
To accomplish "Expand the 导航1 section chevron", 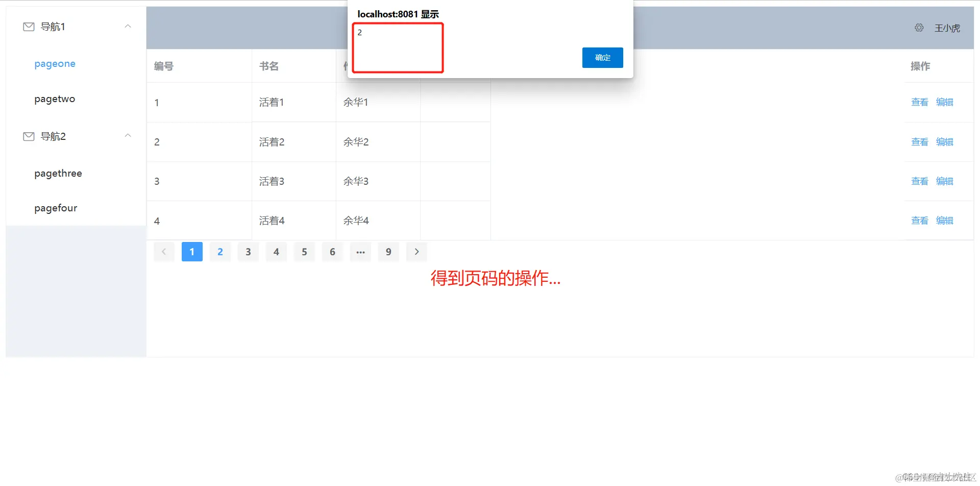I will [x=128, y=27].
